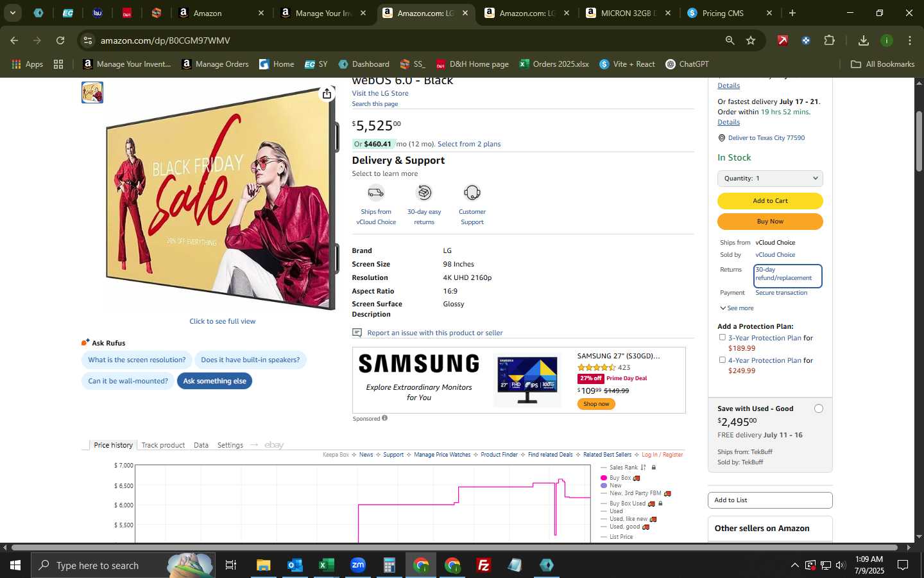
Task: Click the Sponsored info icon
Action: (385, 418)
